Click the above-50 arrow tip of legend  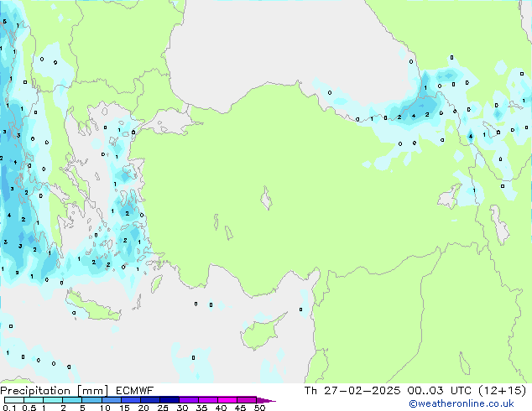(x=266, y=400)
